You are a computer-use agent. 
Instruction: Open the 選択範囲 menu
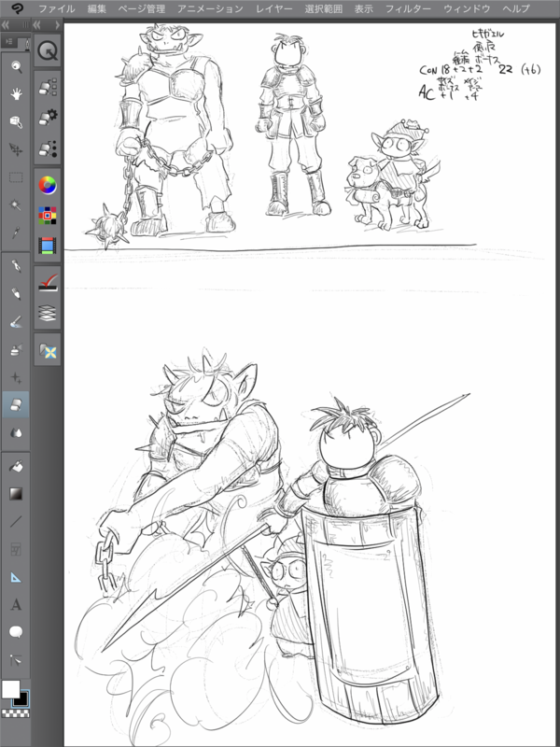pyautogui.click(x=323, y=8)
